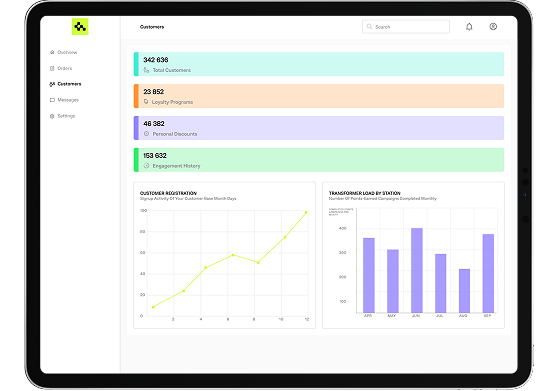Click the AUG bar in the bar chart
Viewport: 560px width, 391px height.
point(464,291)
